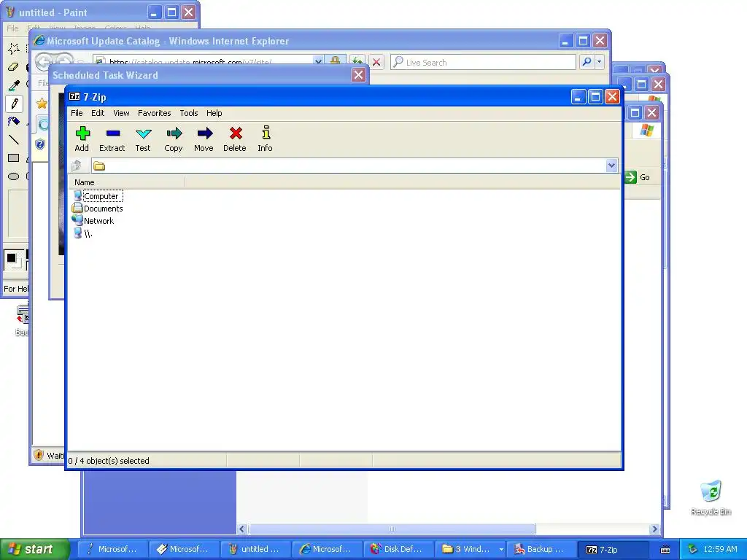Click the 7-Zip taskbar button
Screen dimensions: 747x560
coord(613,550)
